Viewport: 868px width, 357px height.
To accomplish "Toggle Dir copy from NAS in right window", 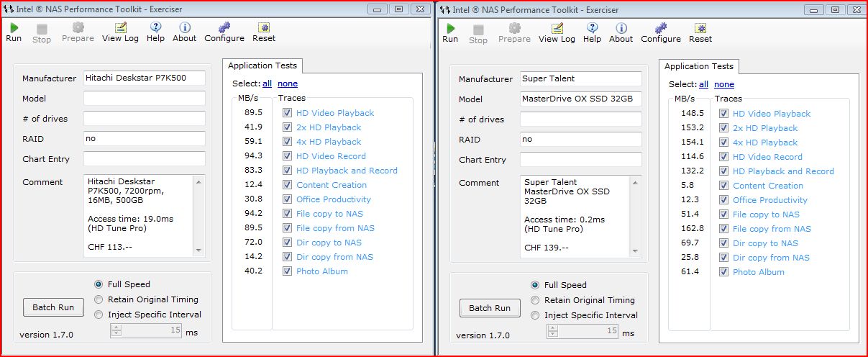I will pyautogui.click(x=723, y=258).
